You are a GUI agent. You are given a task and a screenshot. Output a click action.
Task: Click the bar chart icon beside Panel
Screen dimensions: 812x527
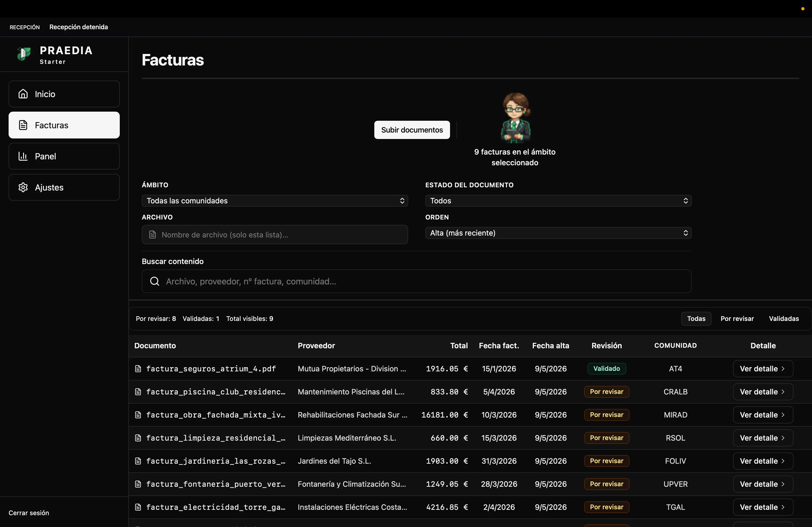pos(23,156)
